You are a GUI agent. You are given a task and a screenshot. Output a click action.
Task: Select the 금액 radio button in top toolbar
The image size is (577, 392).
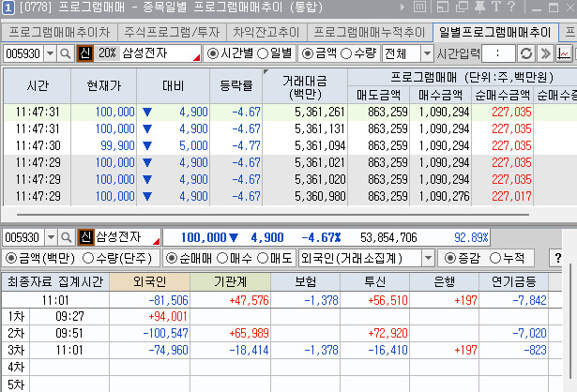pyautogui.click(x=308, y=54)
